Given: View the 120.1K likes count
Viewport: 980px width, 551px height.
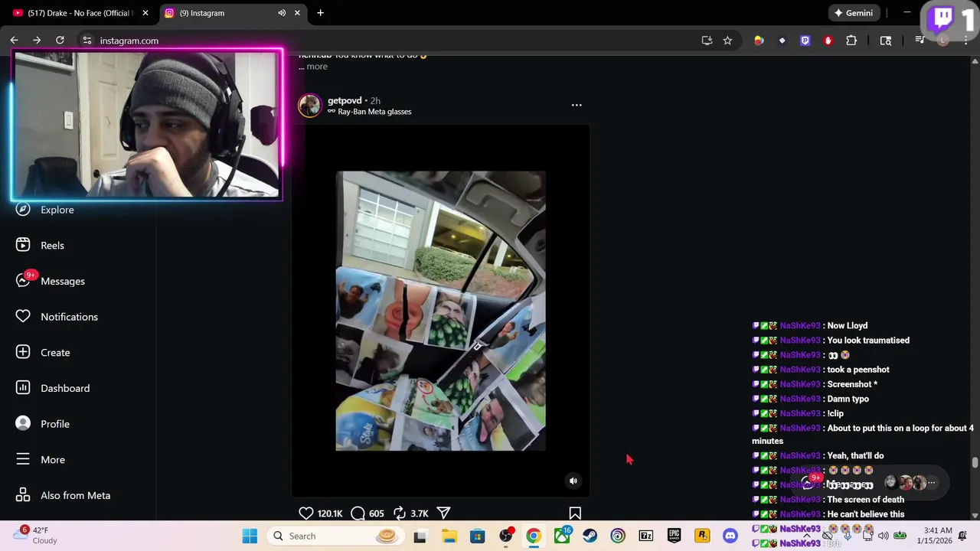Looking at the screenshot, I should 330,514.
